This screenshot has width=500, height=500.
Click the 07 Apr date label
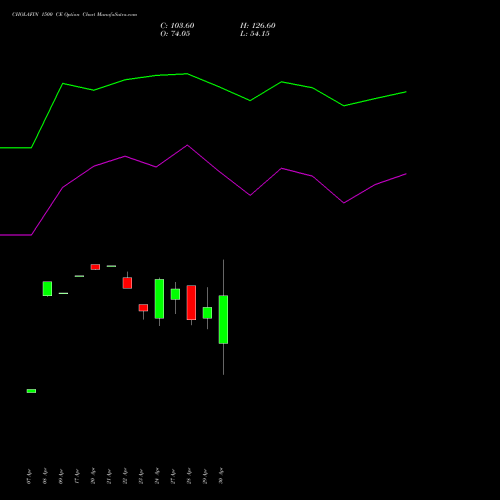(29, 477)
